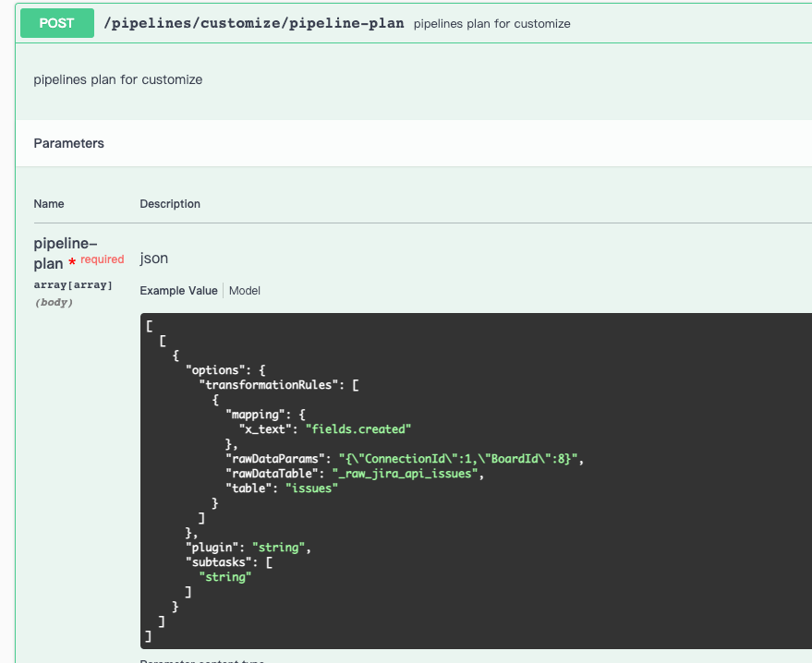Click the "rawDataParams" key

coord(275,459)
